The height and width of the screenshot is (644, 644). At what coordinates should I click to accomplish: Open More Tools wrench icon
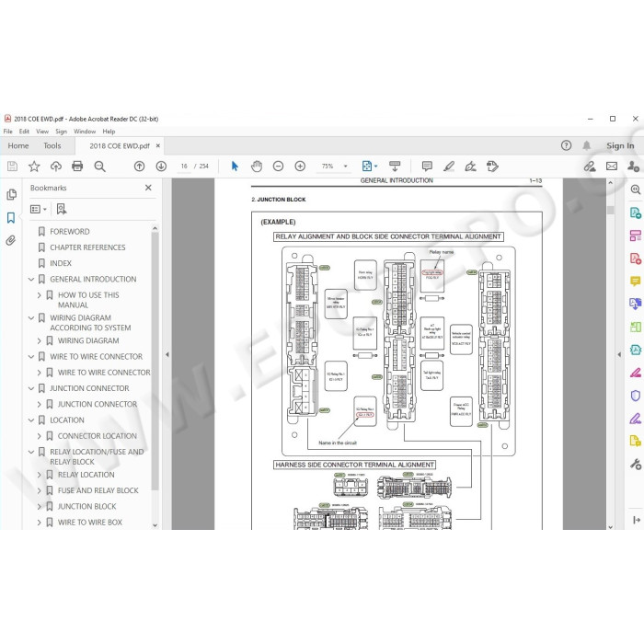(636, 464)
